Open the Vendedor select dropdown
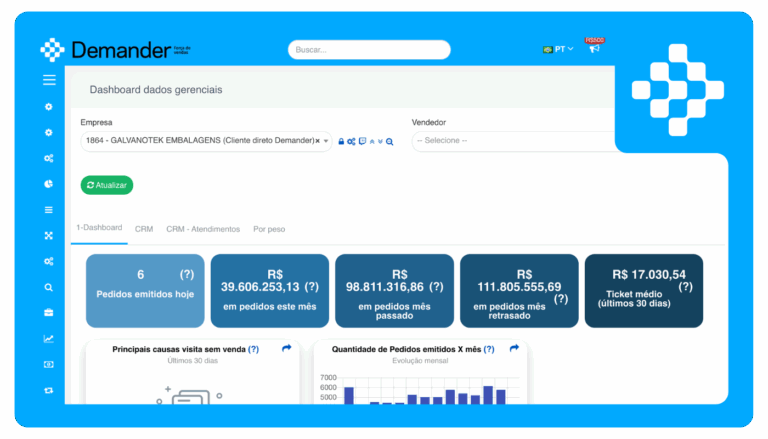 tap(512, 141)
